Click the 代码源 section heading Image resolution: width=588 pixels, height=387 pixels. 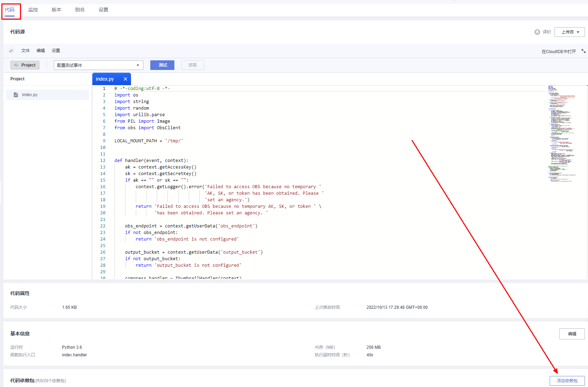(18, 32)
